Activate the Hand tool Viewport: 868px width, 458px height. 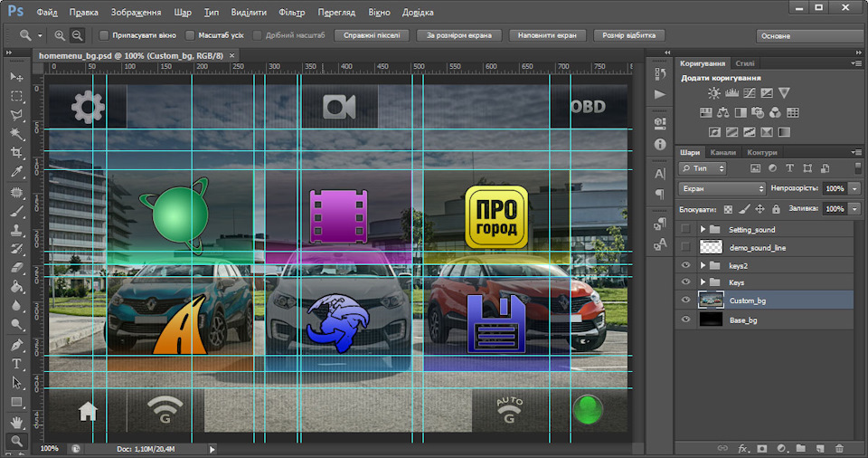point(16,422)
